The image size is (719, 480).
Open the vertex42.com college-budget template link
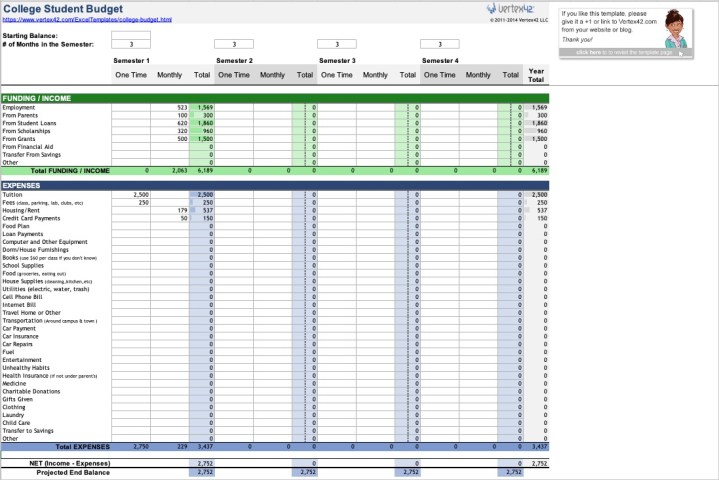[x=87, y=19]
